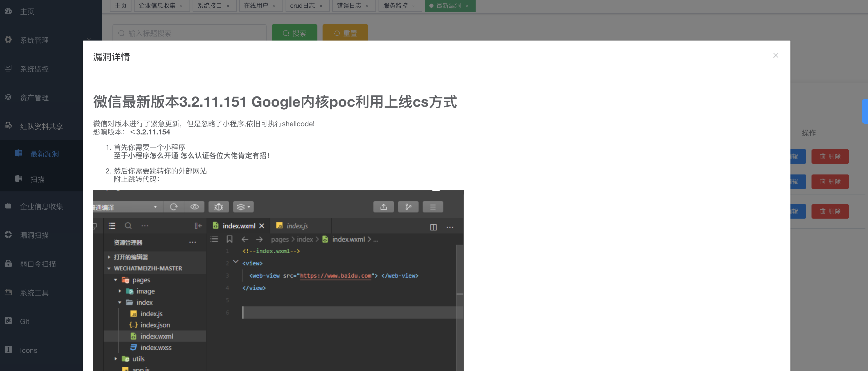Image resolution: width=868 pixels, height=371 pixels.
Task: Open 主页 via the home icon
Action: click(8, 11)
